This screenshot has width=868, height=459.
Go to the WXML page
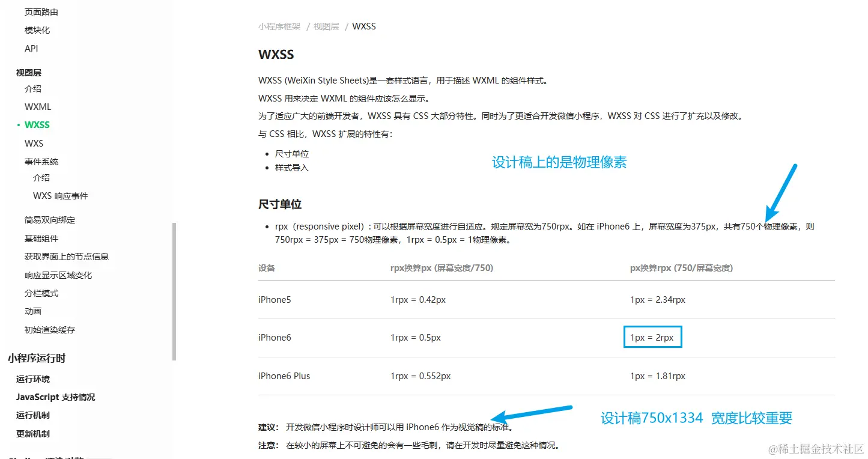click(x=38, y=107)
